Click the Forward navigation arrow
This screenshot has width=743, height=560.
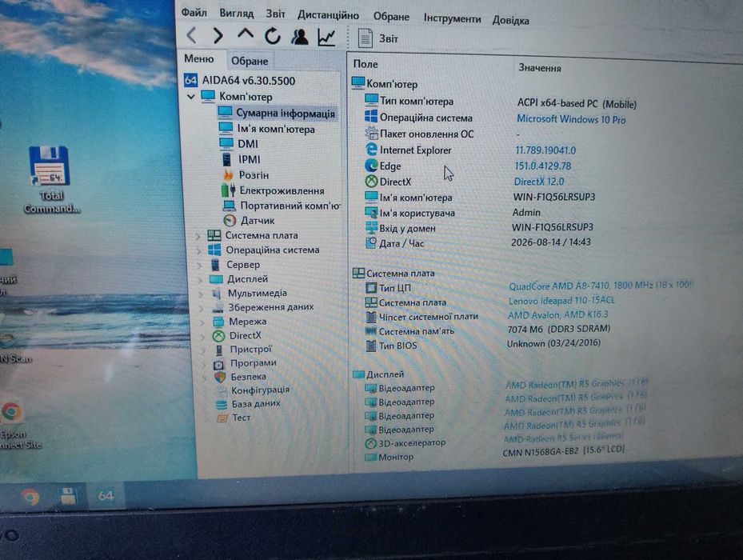coord(218,35)
